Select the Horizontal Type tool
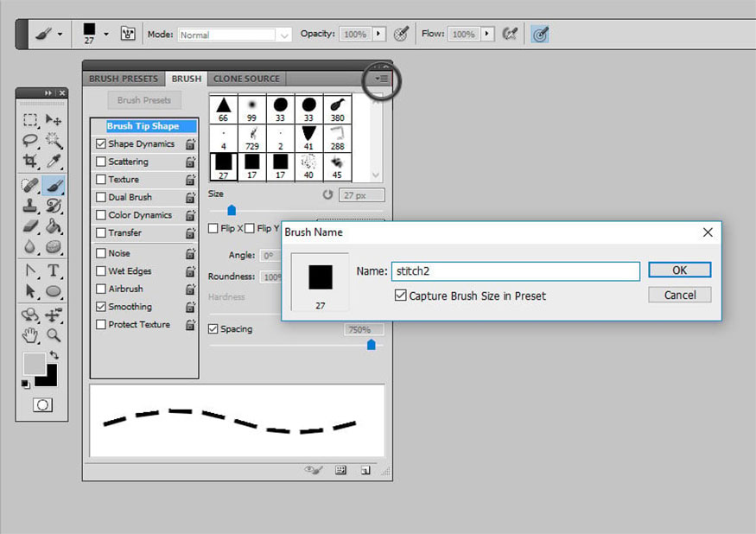The height and width of the screenshot is (534, 756). point(54,270)
